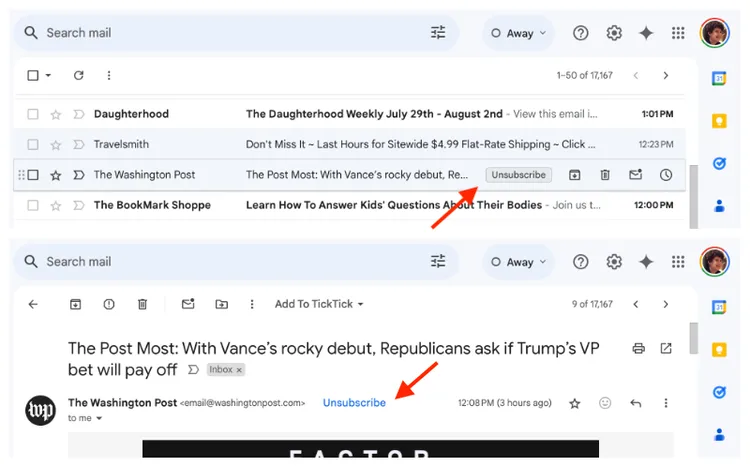
Task: Open the email in a new window
Action: [x=666, y=348]
